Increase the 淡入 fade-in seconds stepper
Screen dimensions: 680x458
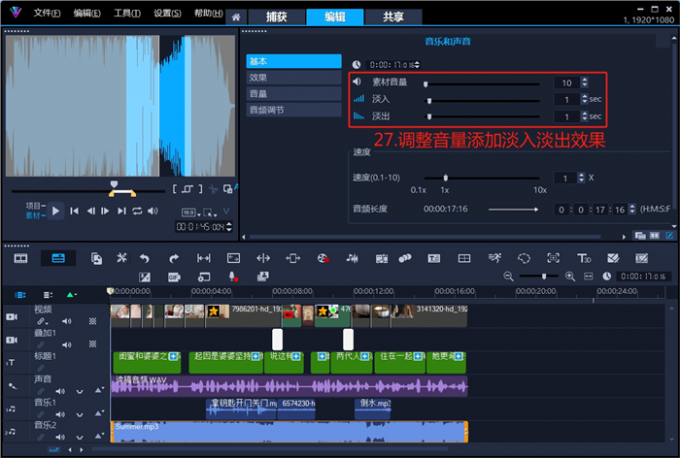[584, 96]
